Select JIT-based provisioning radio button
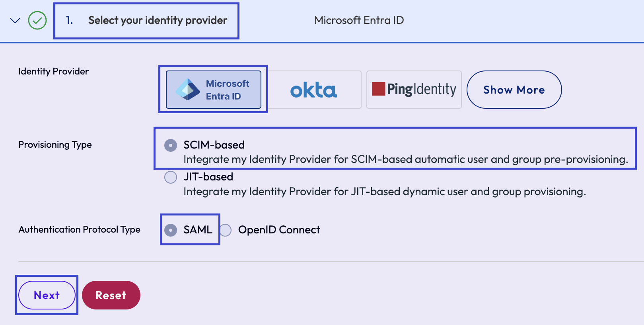The width and height of the screenshot is (644, 325). pyautogui.click(x=171, y=177)
